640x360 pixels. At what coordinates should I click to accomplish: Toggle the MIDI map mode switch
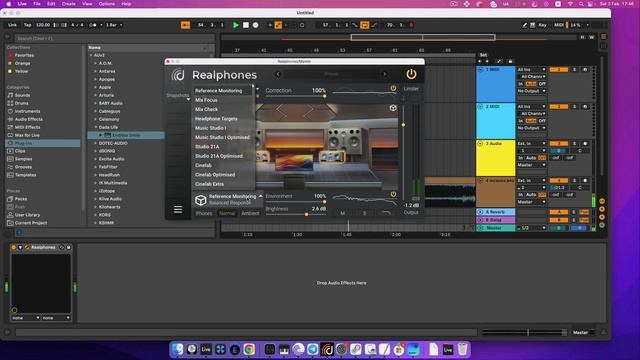[x=558, y=25]
